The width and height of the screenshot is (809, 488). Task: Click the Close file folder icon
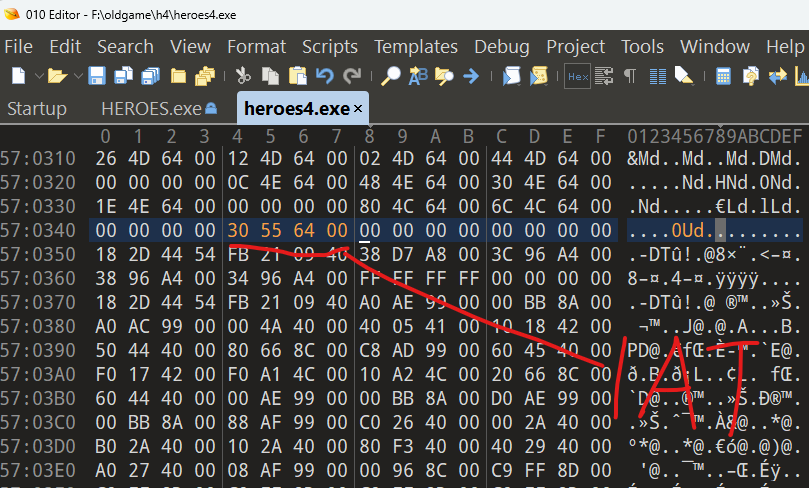coord(179,76)
